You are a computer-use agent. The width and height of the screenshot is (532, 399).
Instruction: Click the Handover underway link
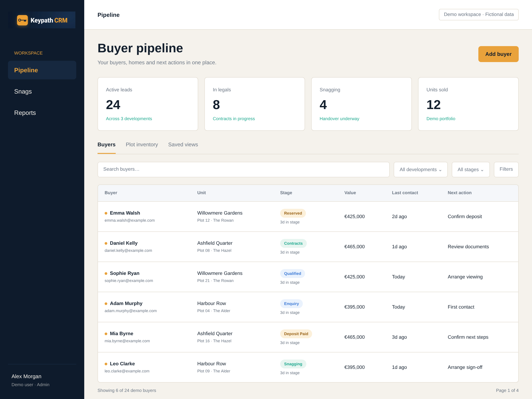339,119
